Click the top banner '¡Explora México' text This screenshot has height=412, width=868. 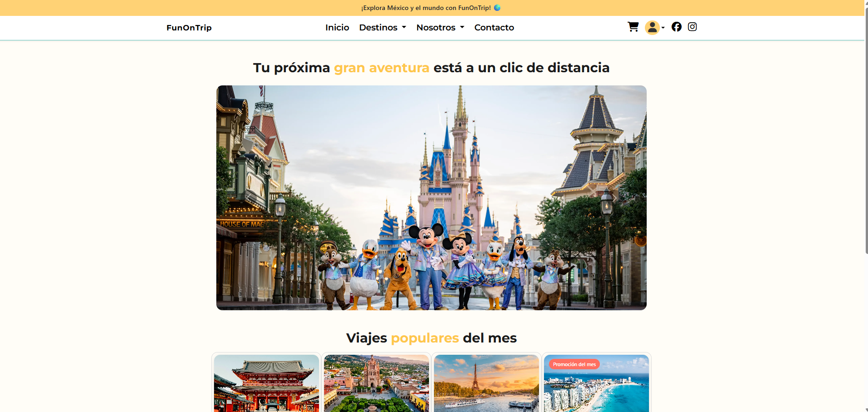(x=431, y=8)
